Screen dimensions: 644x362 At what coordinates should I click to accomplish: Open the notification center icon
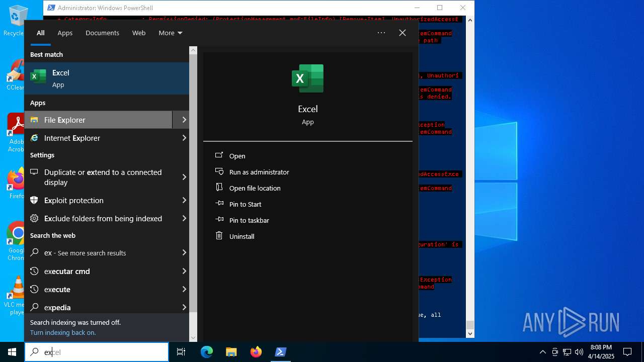627,352
